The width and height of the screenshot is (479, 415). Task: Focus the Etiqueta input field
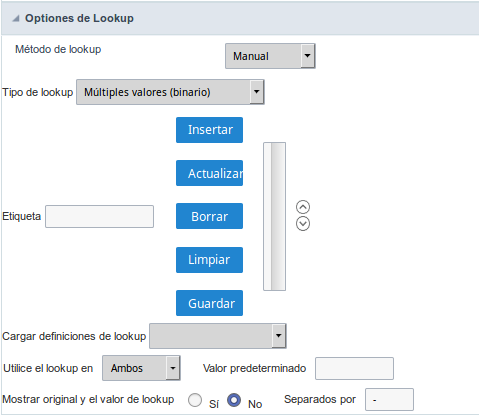click(99, 217)
